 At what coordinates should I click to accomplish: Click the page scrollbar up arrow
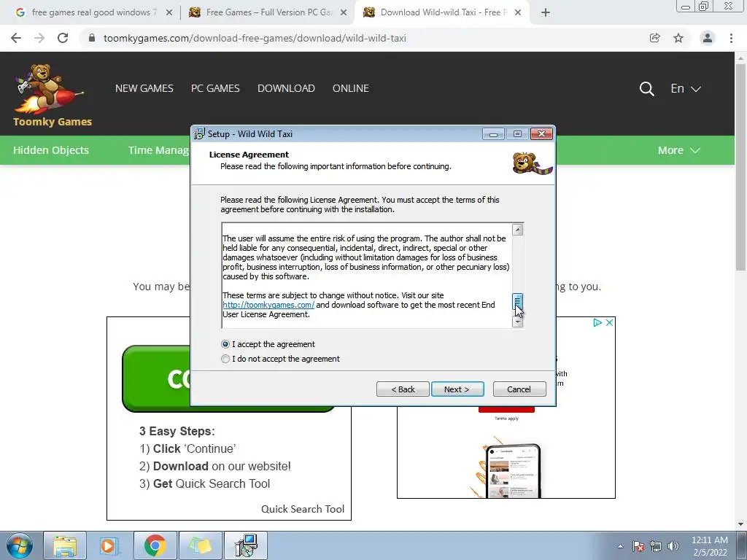[x=740, y=58]
